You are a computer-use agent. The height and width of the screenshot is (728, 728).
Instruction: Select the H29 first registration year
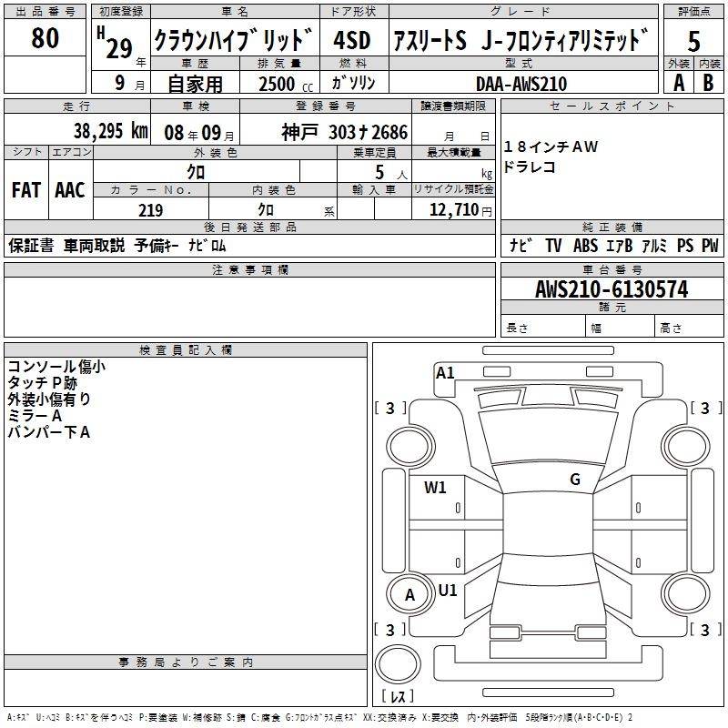(x=120, y=45)
